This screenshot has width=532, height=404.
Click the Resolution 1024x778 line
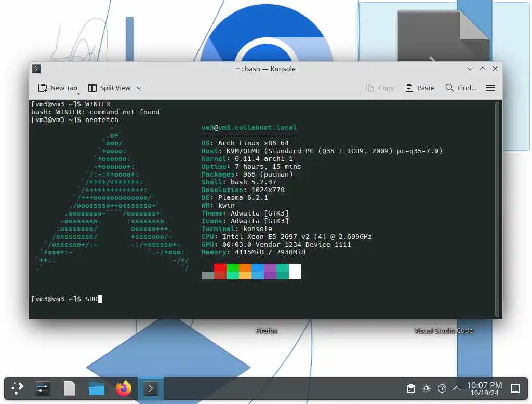[x=243, y=190]
